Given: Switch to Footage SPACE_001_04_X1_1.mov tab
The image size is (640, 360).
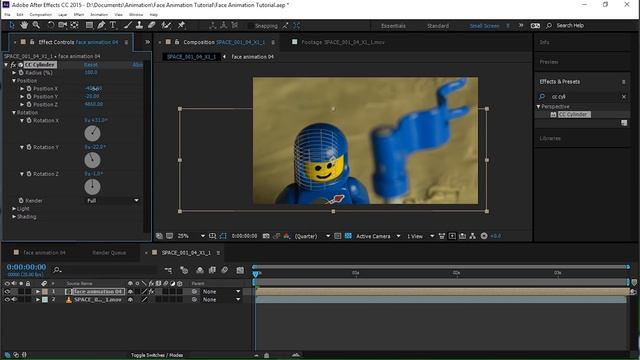Looking at the screenshot, I should point(342,42).
